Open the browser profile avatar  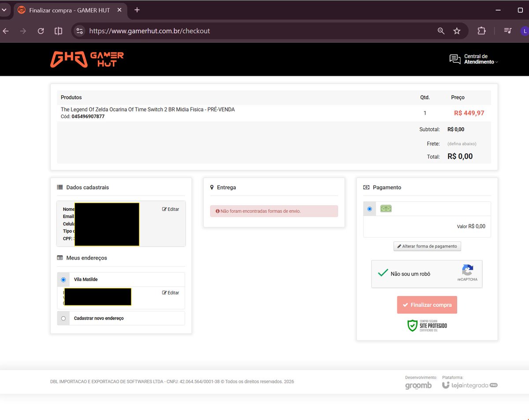[525, 31]
